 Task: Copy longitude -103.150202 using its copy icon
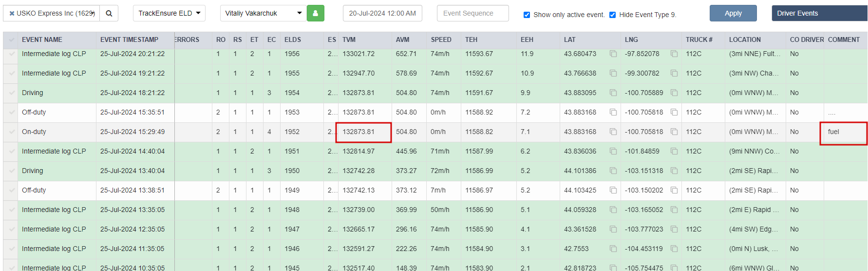coord(674,190)
